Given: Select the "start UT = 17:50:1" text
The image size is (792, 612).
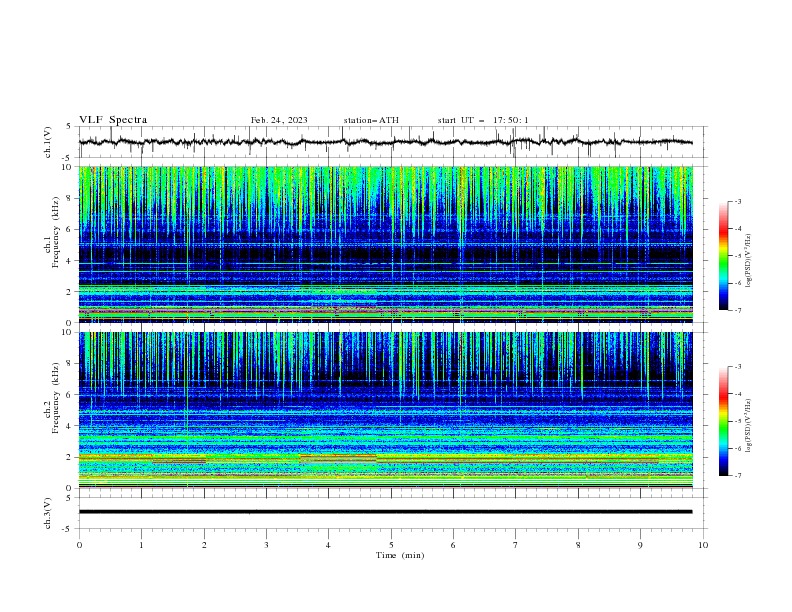Looking at the screenshot, I should click(483, 120).
